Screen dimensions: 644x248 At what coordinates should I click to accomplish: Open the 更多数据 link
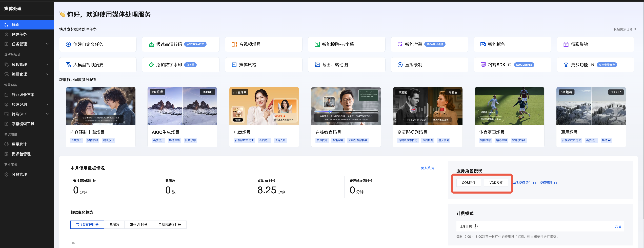(x=427, y=168)
